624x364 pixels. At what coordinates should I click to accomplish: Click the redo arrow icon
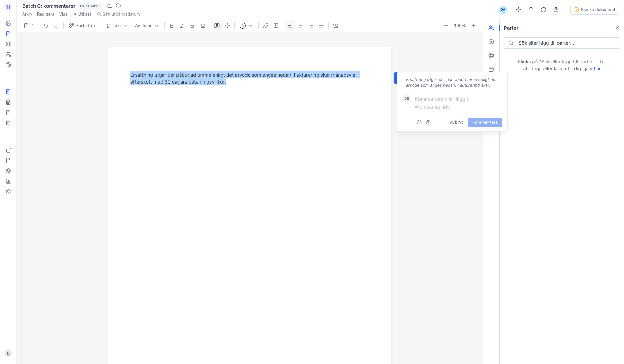tap(57, 26)
